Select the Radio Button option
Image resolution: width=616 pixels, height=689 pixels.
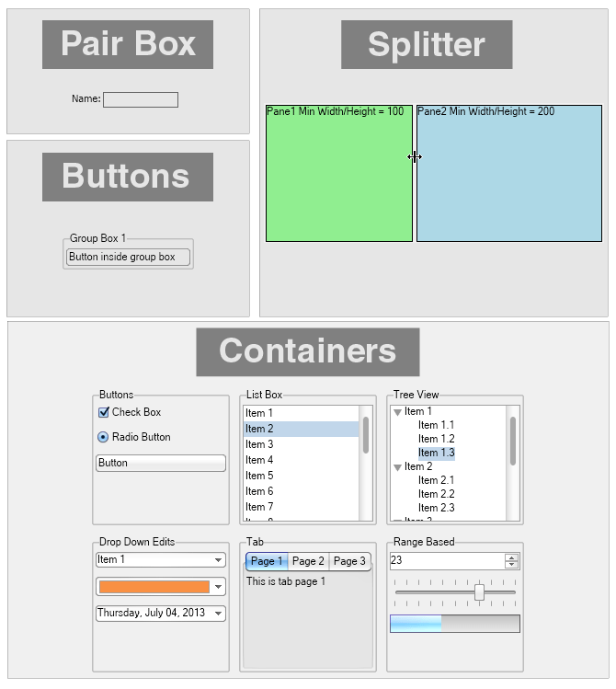103,437
